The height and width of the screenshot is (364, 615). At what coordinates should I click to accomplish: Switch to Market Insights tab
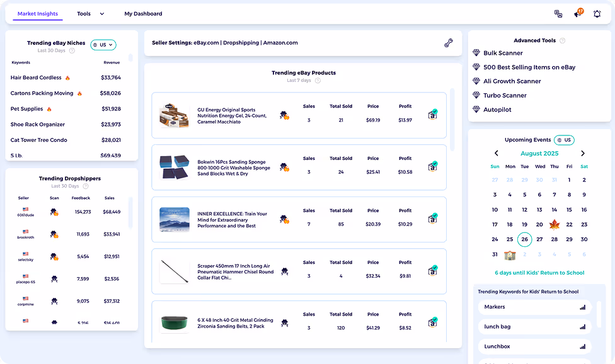38,14
